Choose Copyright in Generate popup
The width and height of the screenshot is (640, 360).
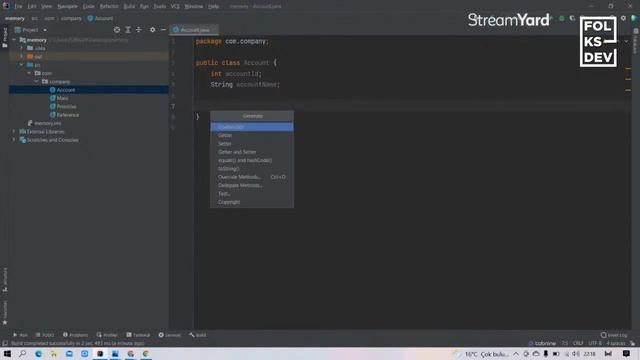click(x=252, y=202)
